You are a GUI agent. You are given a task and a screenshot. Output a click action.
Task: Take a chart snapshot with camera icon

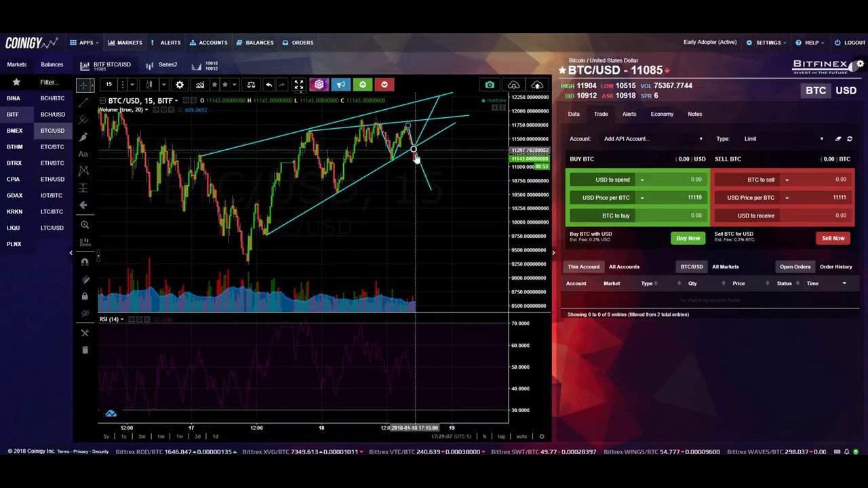[x=490, y=85]
